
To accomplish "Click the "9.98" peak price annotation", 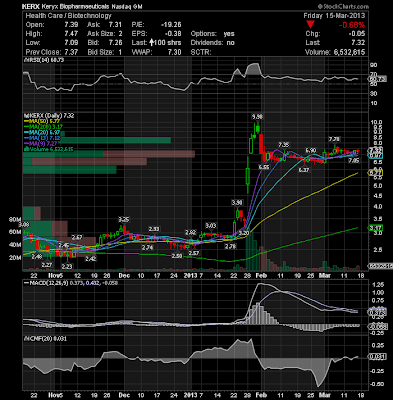I will tap(257, 117).
